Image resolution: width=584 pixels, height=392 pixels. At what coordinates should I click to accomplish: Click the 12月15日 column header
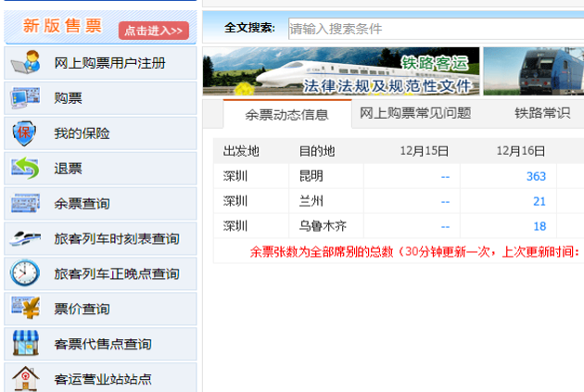coord(425,151)
